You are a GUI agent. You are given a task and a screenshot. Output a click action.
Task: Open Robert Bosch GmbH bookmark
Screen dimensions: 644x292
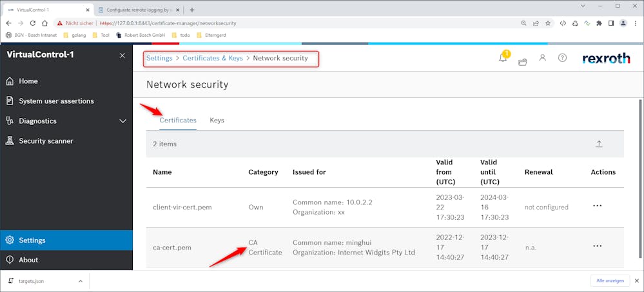click(141, 35)
